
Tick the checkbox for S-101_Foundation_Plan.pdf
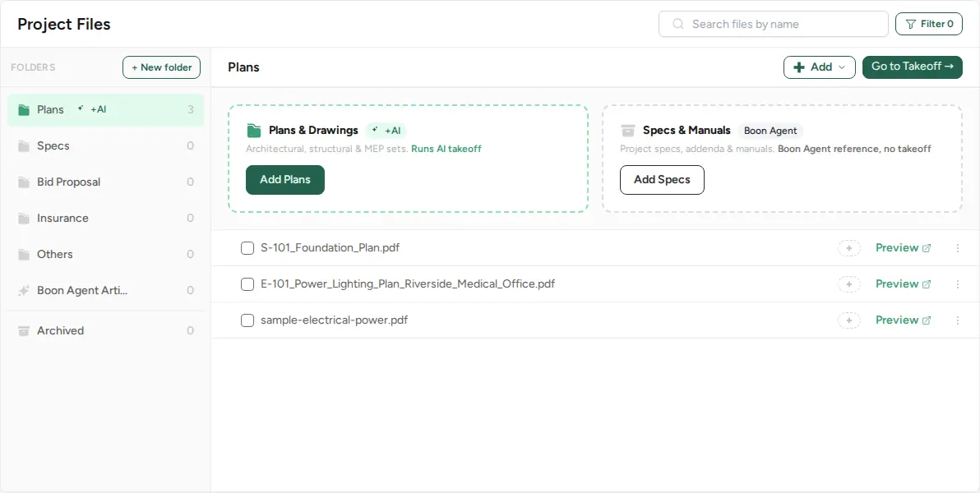click(x=247, y=248)
